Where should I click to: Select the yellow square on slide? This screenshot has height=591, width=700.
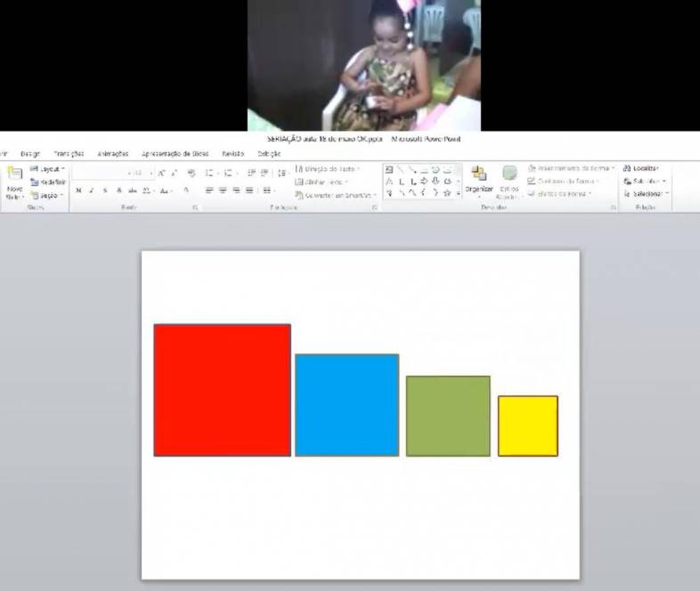[x=527, y=426]
